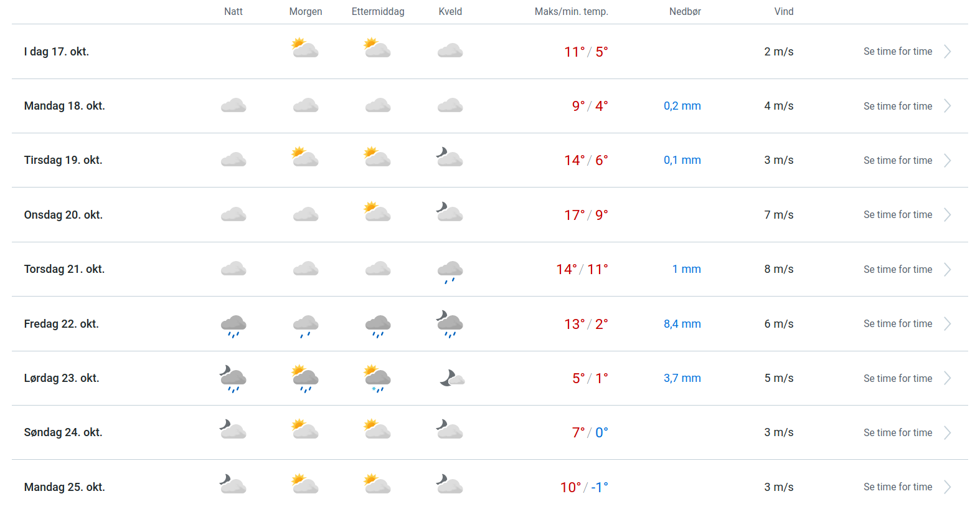This screenshot has height=514, width=980.
Task: Click Saturday 23 Oct afternoon sleet icon
Action: point(377,378)
